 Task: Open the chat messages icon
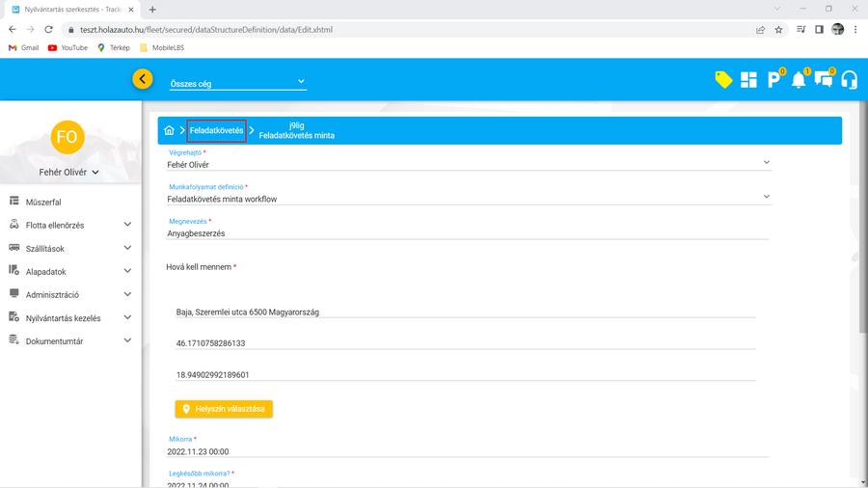[824, 80]
